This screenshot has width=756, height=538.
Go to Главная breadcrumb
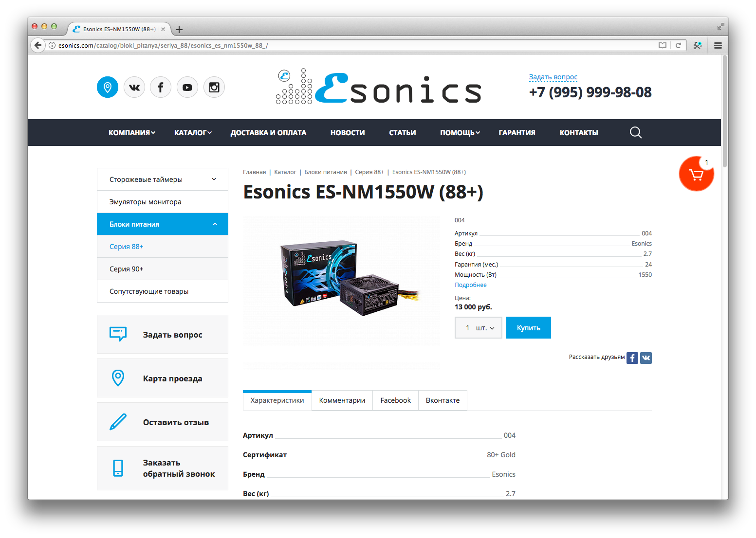tap(255, 172)
